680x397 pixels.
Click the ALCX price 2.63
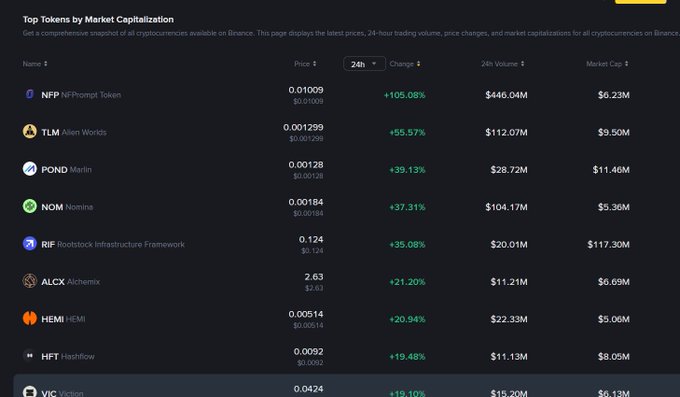314,276
